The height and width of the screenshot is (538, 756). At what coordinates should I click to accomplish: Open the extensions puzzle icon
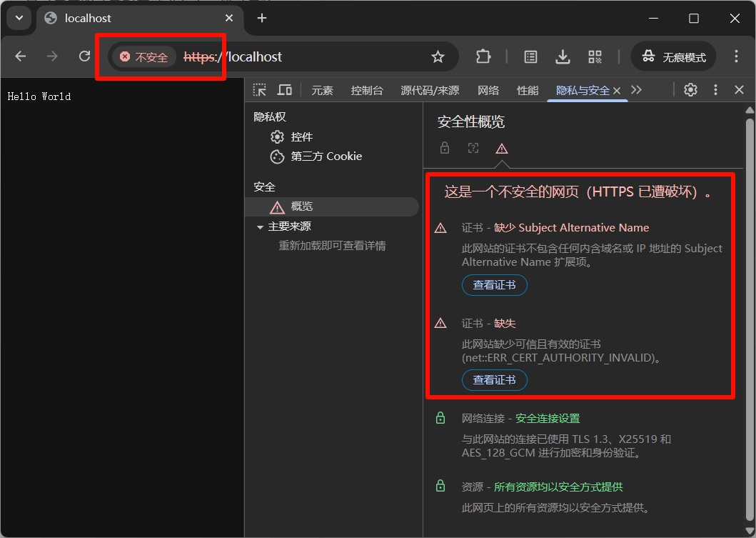coord(483,56)
